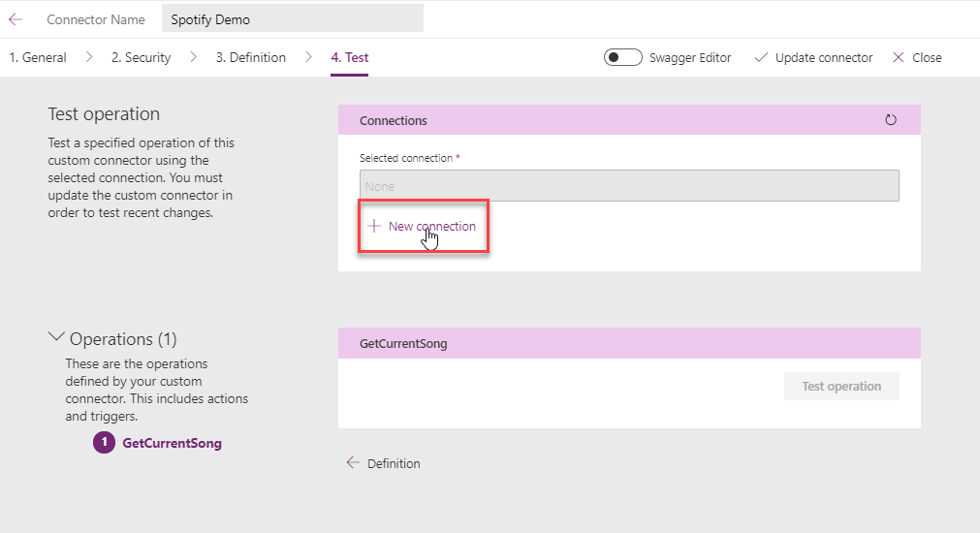Click the Update connector button
Screen dimensions: 980x533
tap(823, 57)
